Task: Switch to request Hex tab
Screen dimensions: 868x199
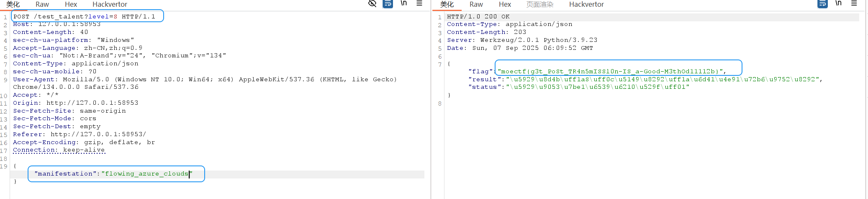Action: coord(71,4)
